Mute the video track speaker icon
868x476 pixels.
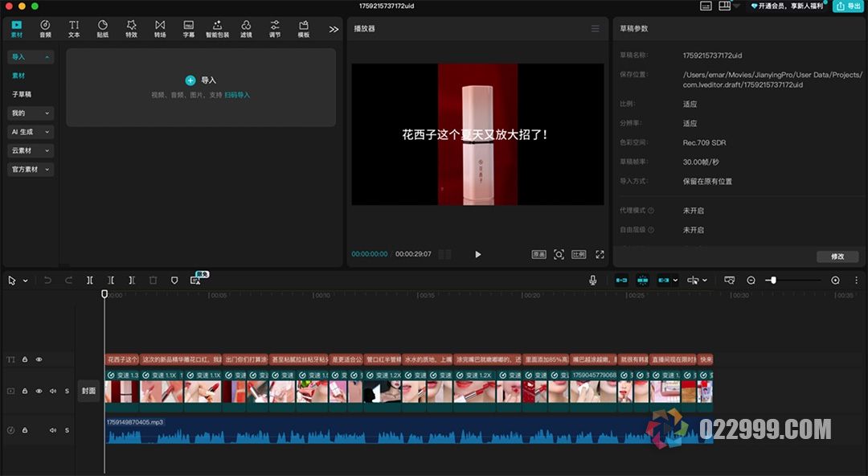(53, 392)
